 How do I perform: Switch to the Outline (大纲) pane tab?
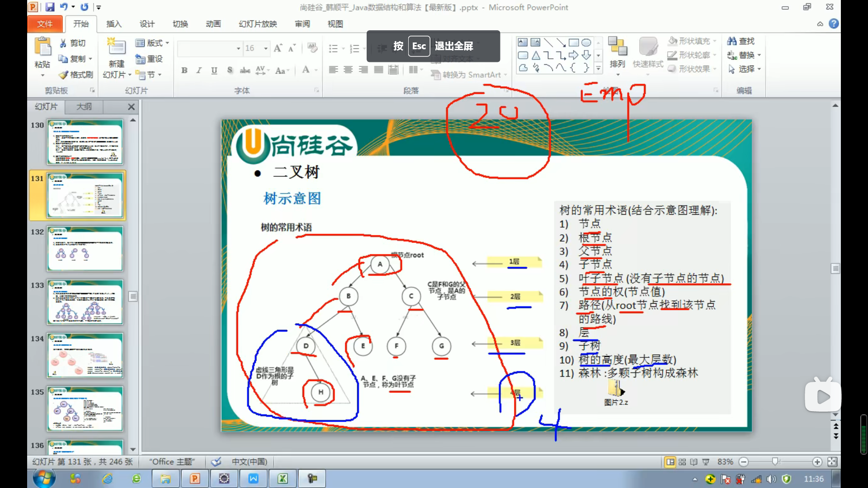(x=84, y=107)
